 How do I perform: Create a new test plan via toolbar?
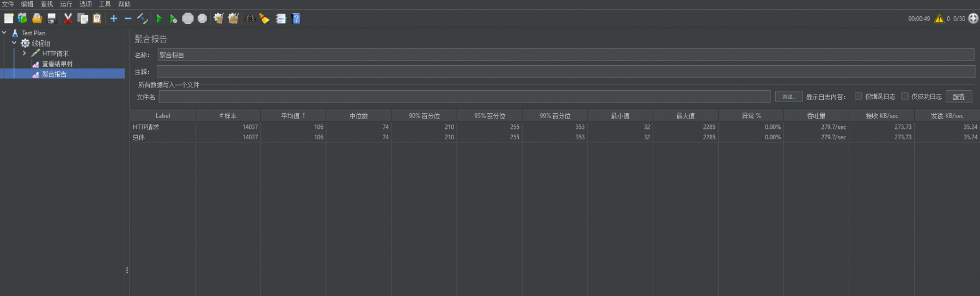(9, 18)
